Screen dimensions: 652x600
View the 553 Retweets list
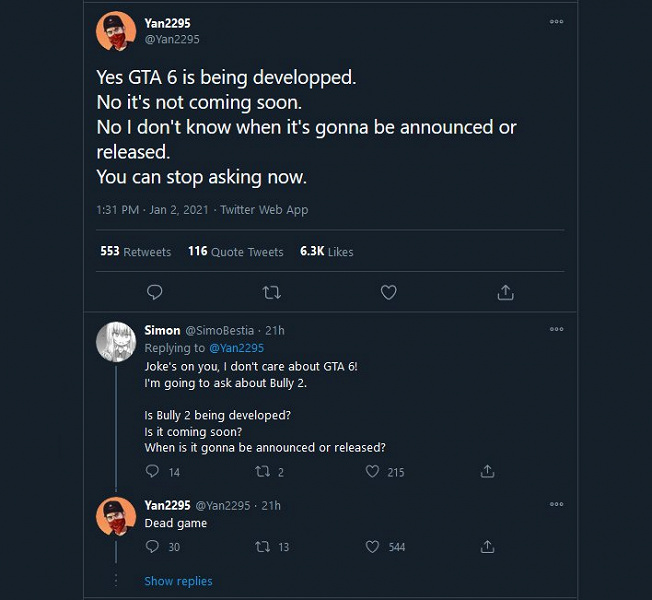[136, 252]
